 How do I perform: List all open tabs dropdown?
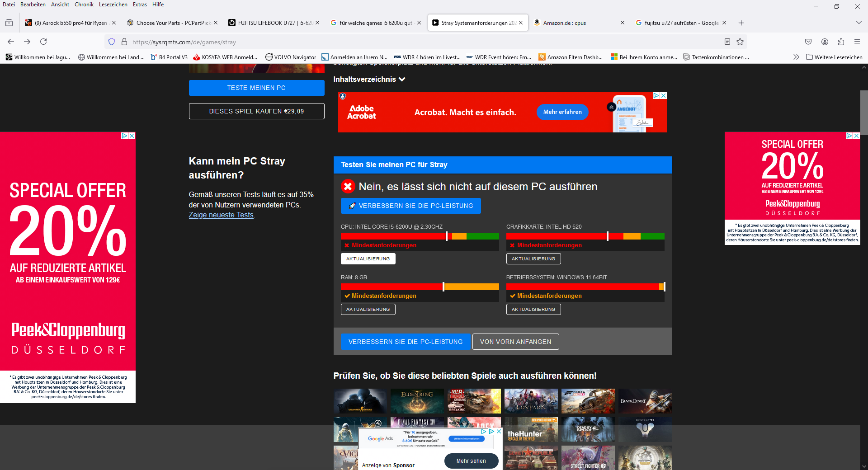(x=859, y=23)
